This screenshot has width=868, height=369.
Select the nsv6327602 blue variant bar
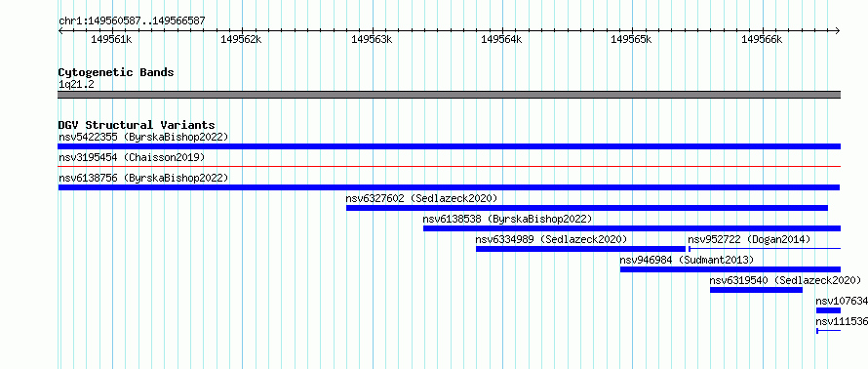coord(587,208)
